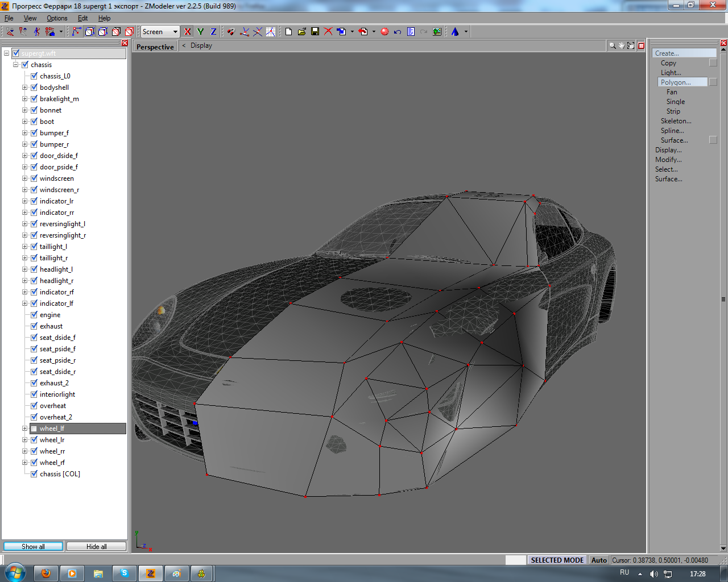Image resolution: width=728 pixels, height=582 pixels.
Task: Open file with the folder icon
Action: [302, 32]
